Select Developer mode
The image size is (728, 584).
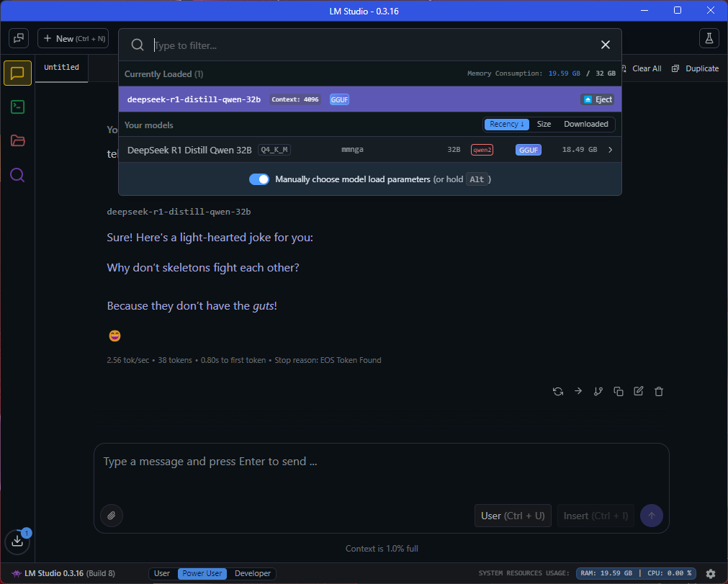(253, 573)
